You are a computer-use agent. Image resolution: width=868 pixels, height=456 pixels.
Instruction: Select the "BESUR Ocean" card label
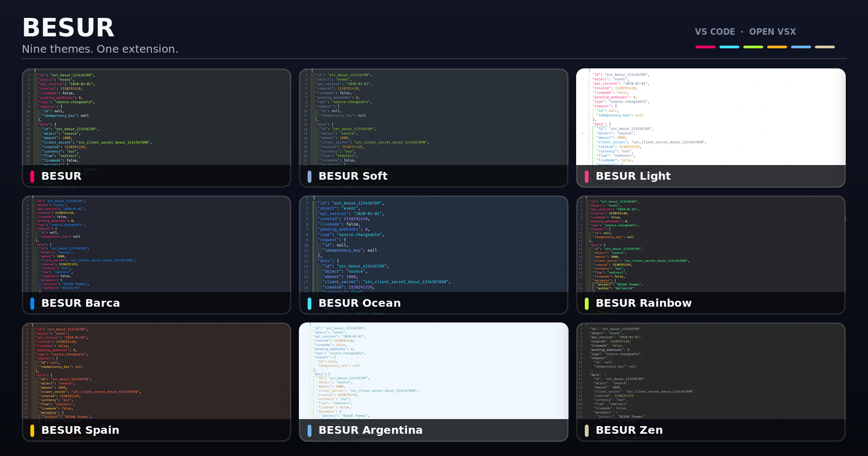tap(360, 303)
